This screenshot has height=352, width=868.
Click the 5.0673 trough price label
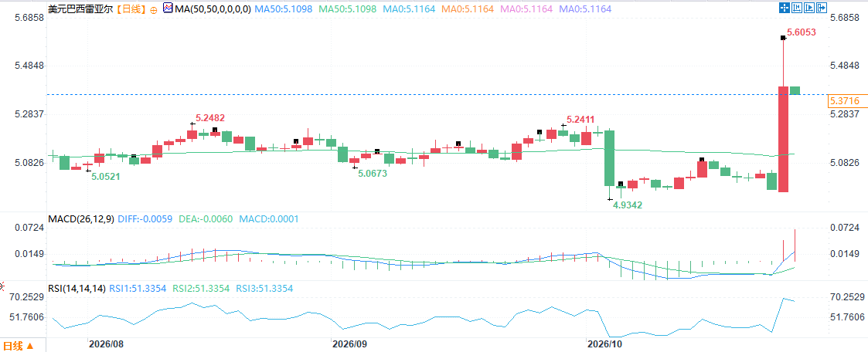pos(373,173)
